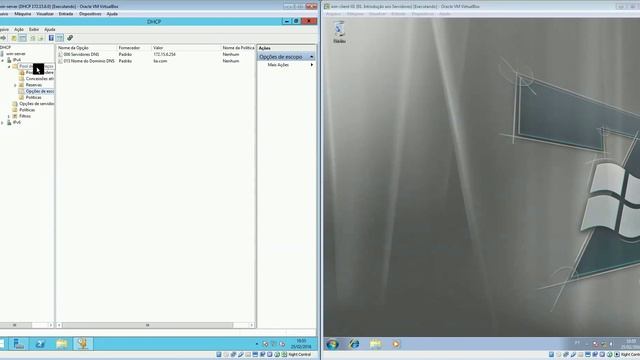Show hidden tray icons in server taskbar
Screen dimensions: 640x360
tap(257, 344)
